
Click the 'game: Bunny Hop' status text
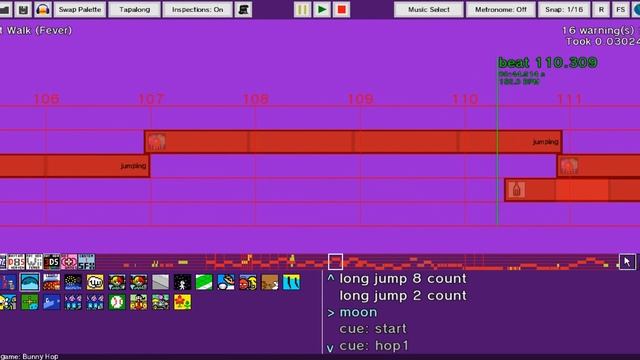tap(29, 356)
